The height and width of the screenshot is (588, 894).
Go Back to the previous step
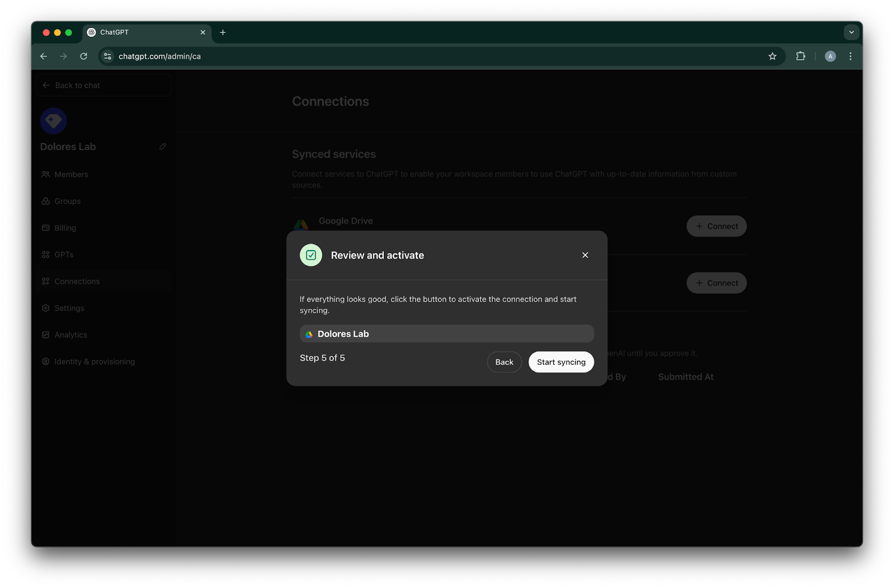(x=504, y=362)
